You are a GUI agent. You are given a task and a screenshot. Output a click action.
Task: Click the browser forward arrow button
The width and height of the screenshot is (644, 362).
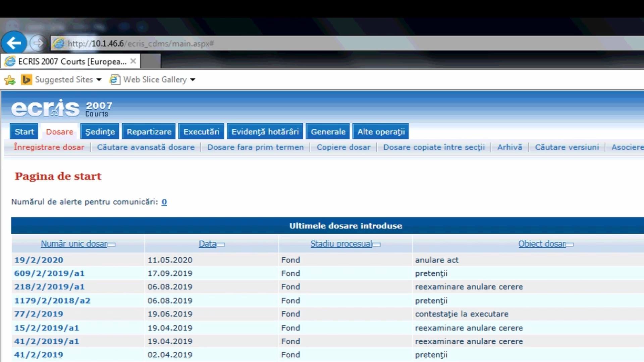[x=38, y=43]
